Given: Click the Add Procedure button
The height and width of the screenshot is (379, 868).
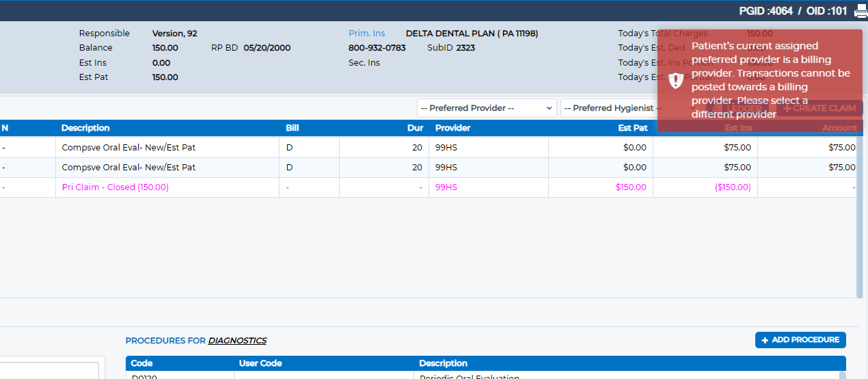Looking at the screenshot, I should tap(800, 340).
